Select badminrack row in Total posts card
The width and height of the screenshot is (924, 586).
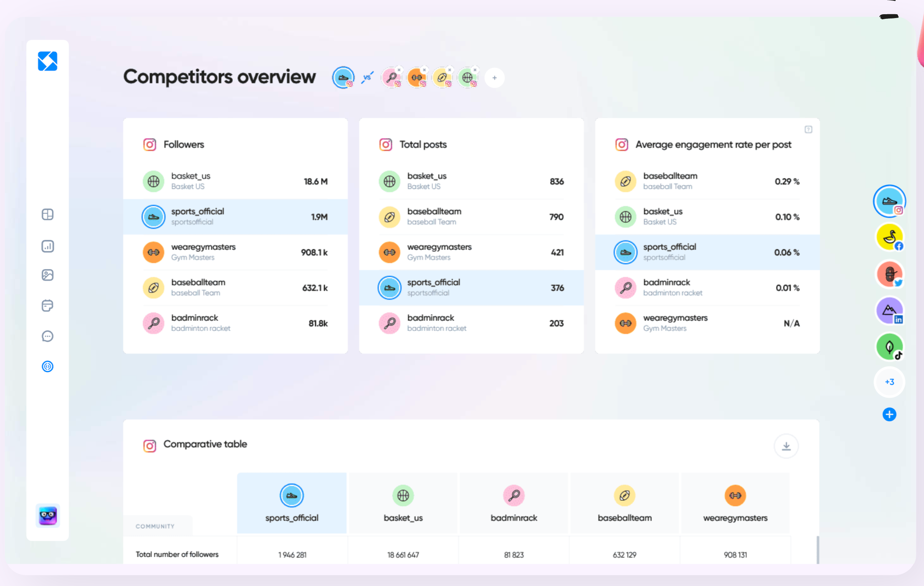(x=472, y=323)
